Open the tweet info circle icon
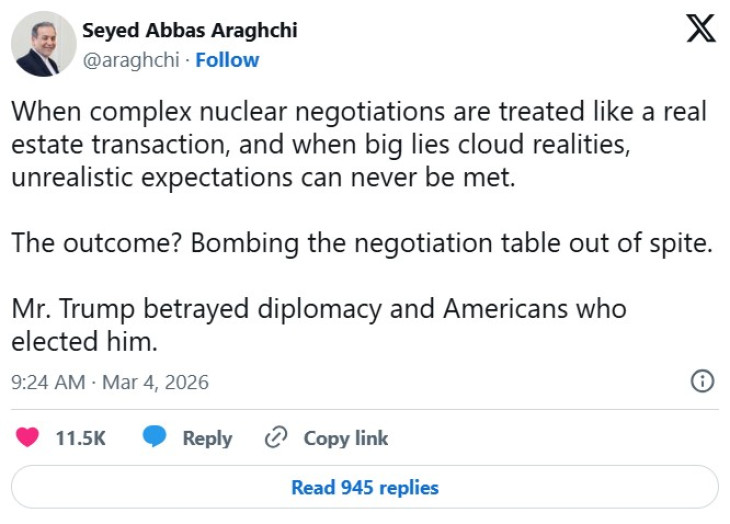730x524 pixels. (x=703, y=381)
